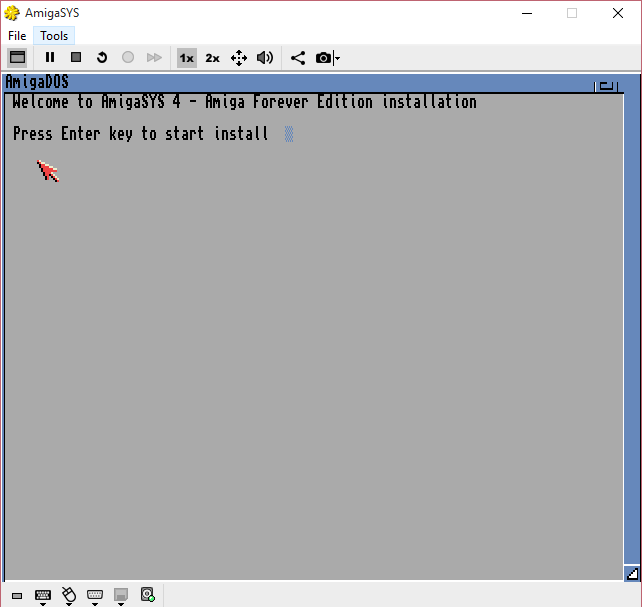Take a screenshot with the camera icon
This screenshot has width=642, height=607.
(x=323, y=58)
